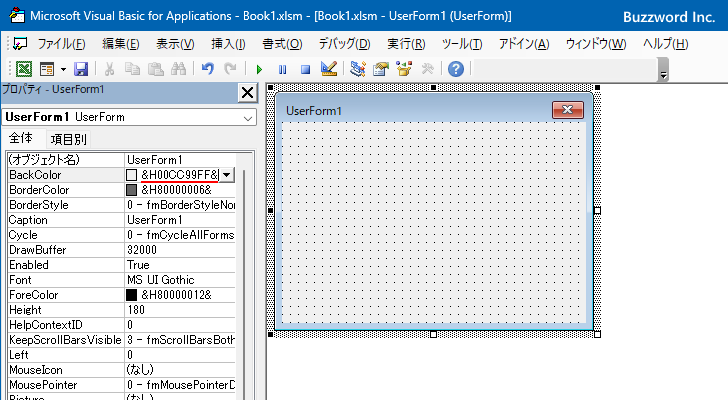Click the Cut scissors icon
Image resolution: width=728 pixels, height=400 pixels.
pyautogui.click(x=110, y=69)
